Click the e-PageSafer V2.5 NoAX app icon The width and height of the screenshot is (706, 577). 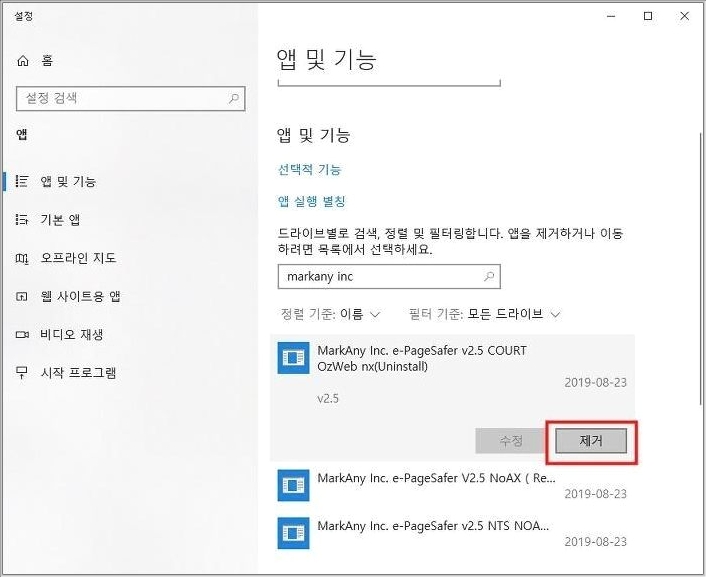(294, 485)
